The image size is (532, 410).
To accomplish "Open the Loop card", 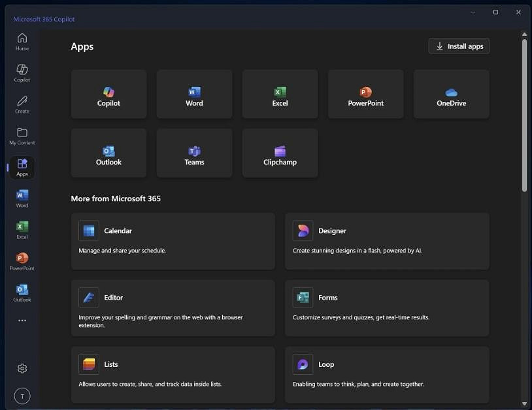I will point(387,374).
